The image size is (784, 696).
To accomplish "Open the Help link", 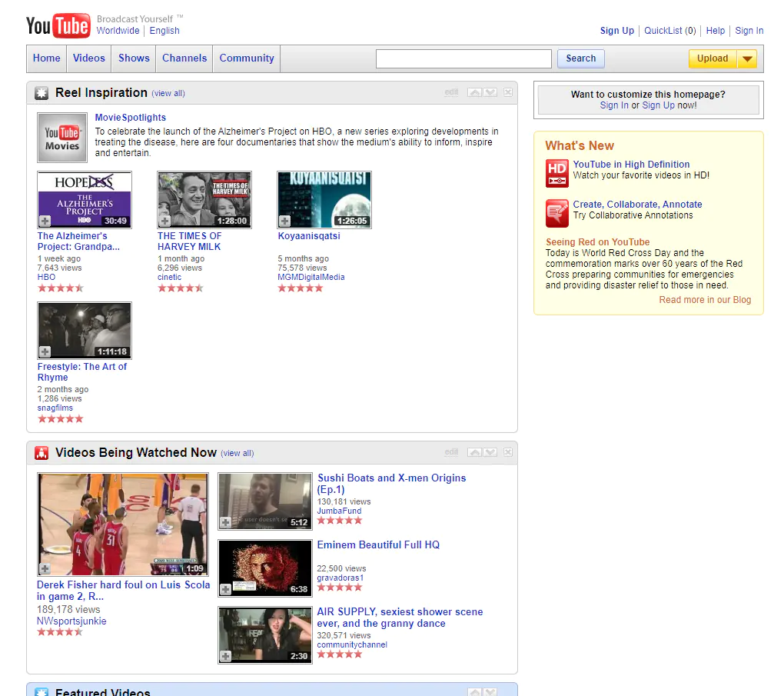I will (x=716, y=31).
